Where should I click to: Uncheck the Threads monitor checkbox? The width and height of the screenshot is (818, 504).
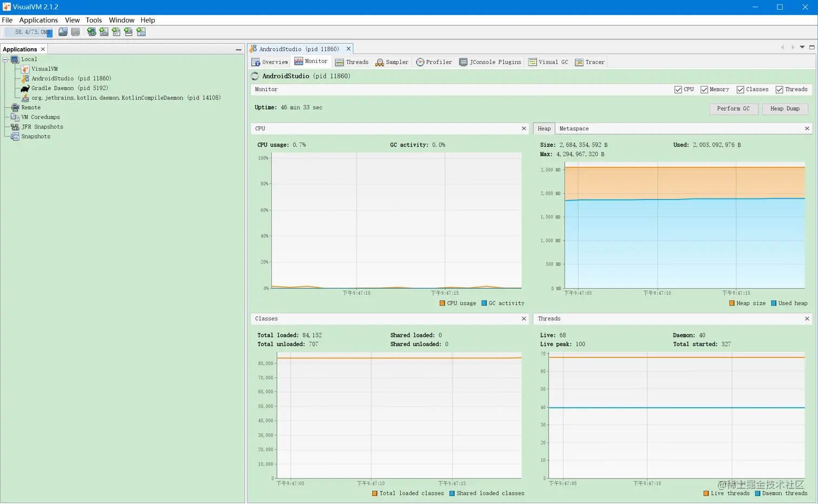779,90
